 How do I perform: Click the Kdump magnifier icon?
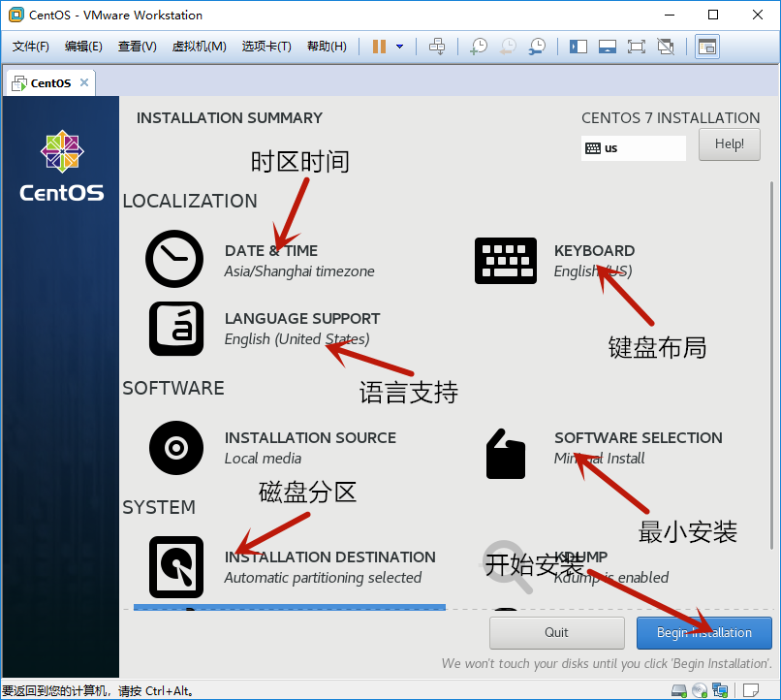pos(507,567)
